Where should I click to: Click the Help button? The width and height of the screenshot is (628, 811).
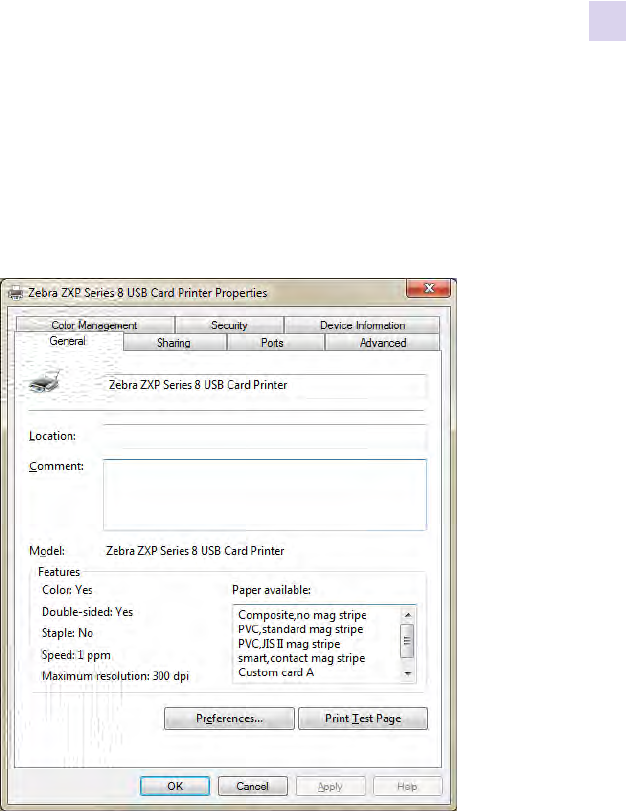[x=408, y=786]
